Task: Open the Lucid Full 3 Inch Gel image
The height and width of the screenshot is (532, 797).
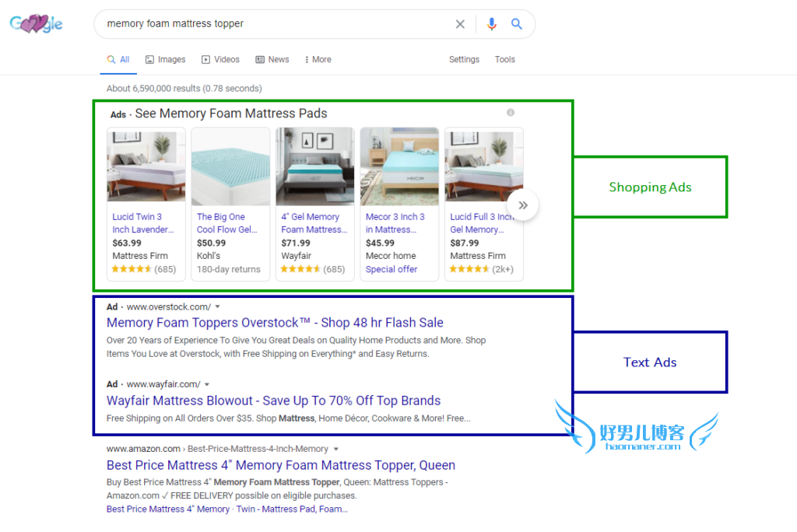Action: click(x=484, y=166)
